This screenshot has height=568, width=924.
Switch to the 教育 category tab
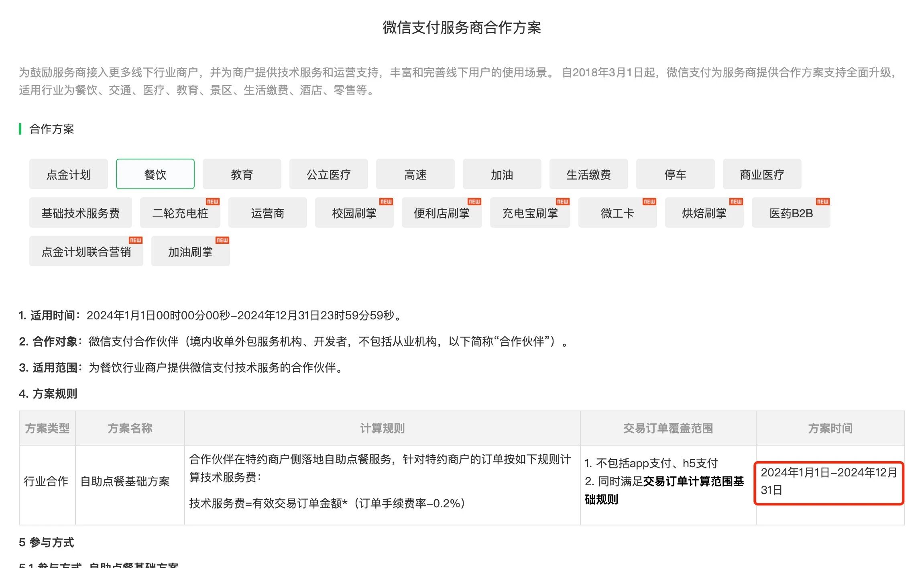tap(242, 174)
